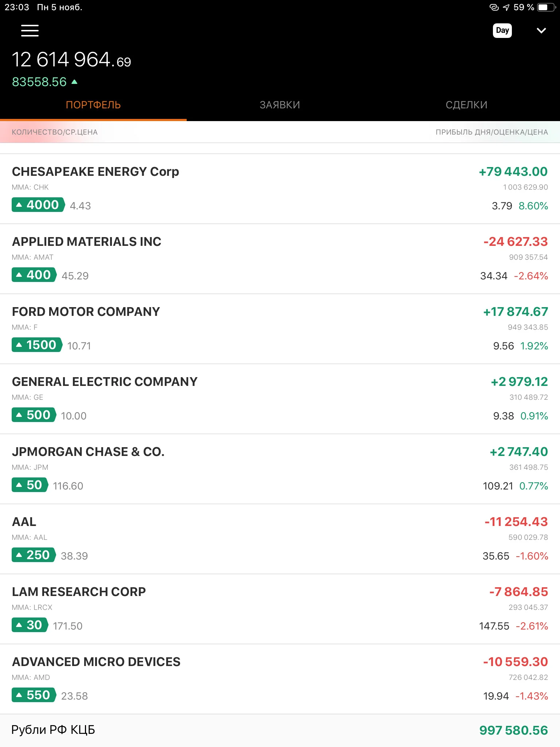Tap AMD percent change -1.43%
The width and height of the screenshot is (560, 747).
(x=532, y=696)
